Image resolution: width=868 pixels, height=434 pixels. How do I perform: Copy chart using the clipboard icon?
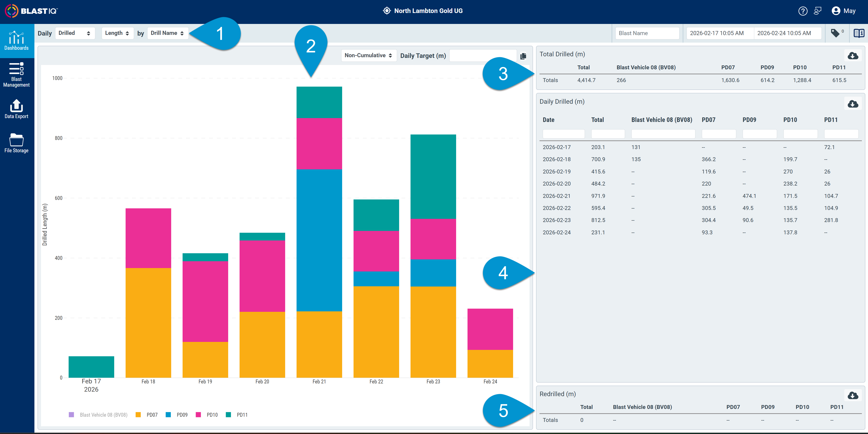(523, 56)
